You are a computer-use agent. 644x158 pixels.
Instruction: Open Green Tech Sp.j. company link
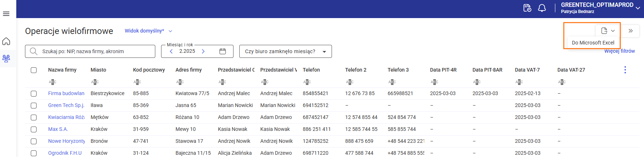coord(66,105)
